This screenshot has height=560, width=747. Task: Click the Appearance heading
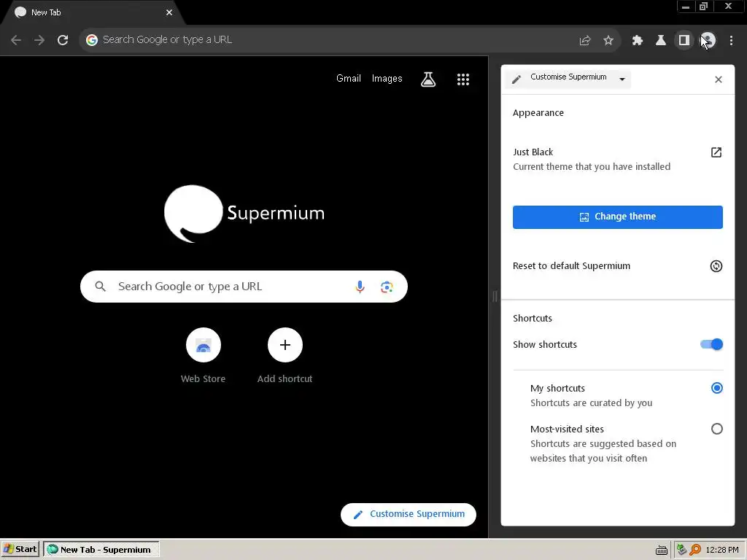(x=538, y=113)
